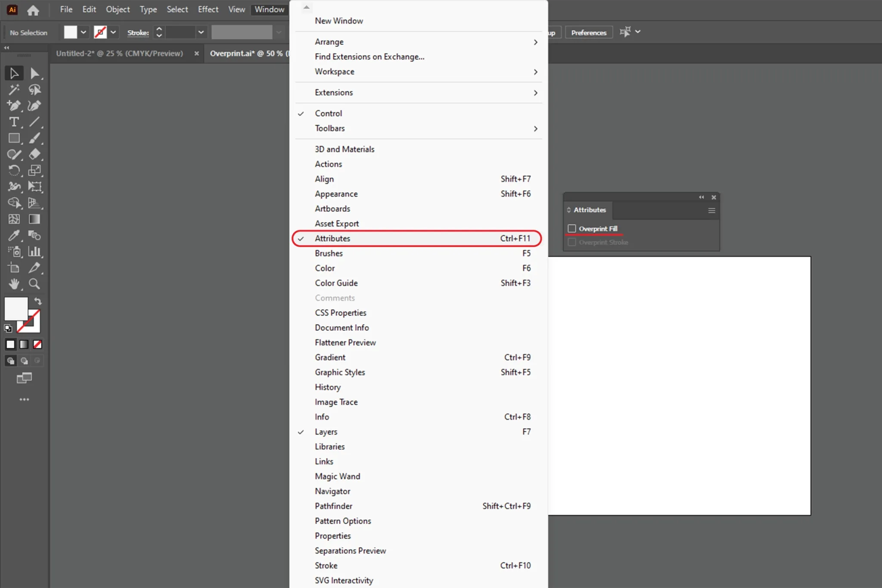The image size is (882, 588).
Task: Select the Selection tool
Action: [x=14, y=73]
